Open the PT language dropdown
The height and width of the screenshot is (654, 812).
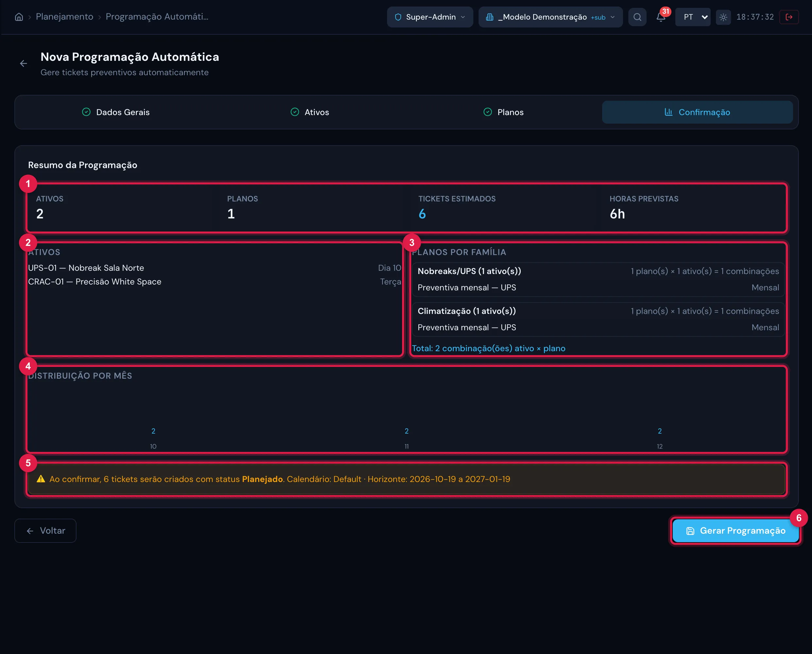693,17
